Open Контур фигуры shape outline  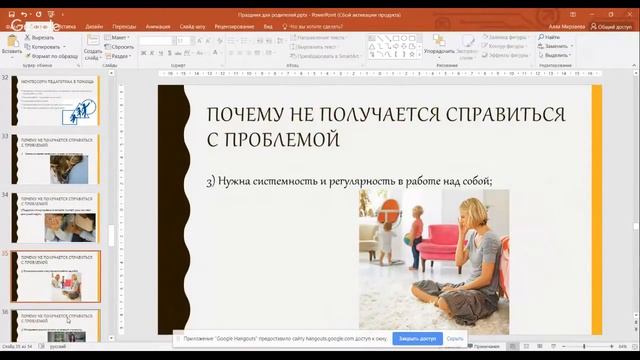coord(504,46)
